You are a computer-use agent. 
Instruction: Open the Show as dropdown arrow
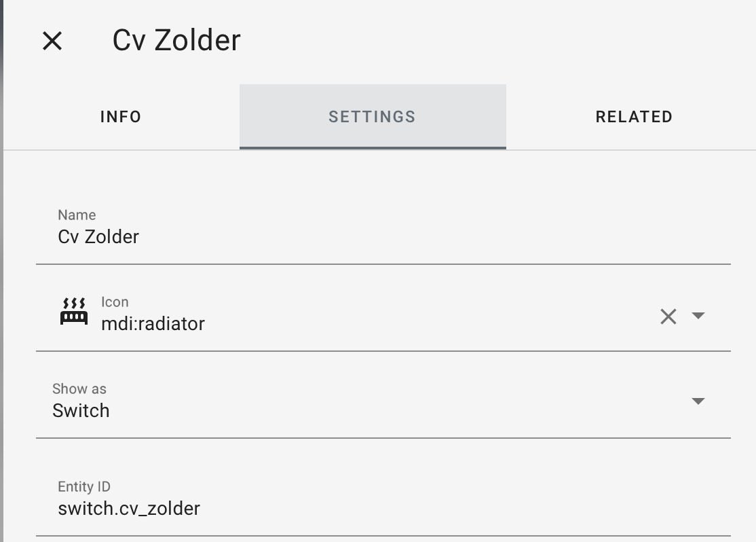tap(698, 401)
